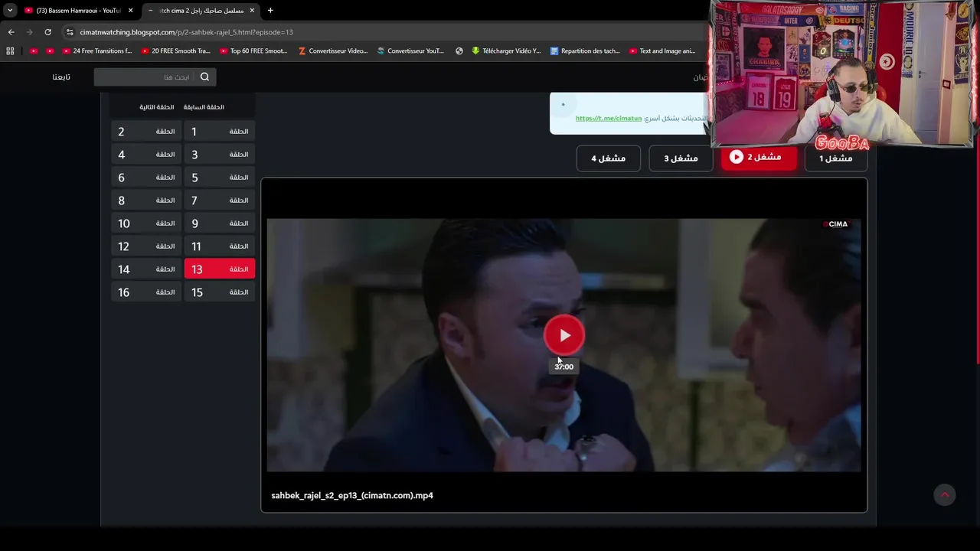
Task: Open the second YouTube bookmark icon
Action: pos(50,51)
